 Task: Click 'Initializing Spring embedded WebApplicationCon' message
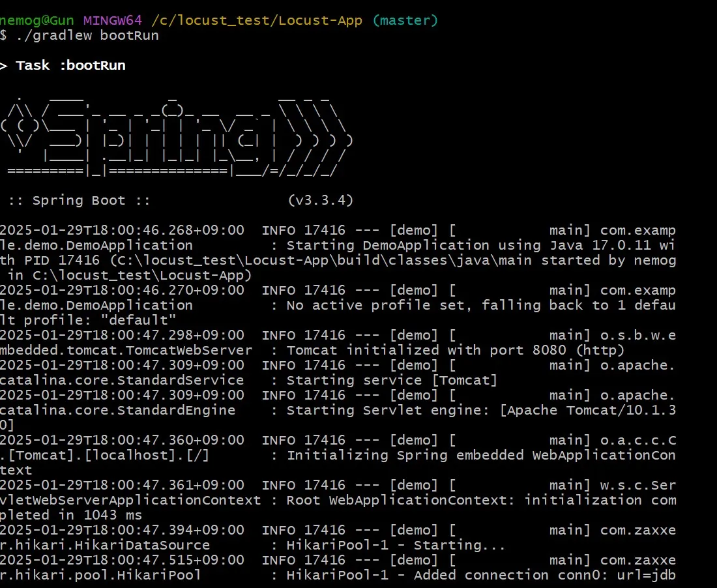coord(482,456)
